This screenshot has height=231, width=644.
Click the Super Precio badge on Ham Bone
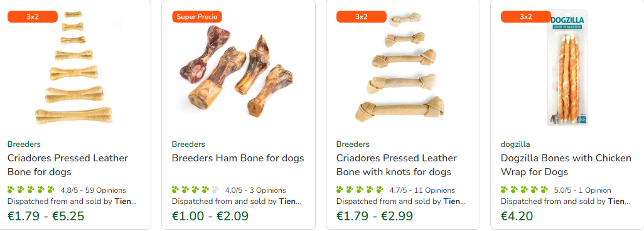point(197,16)
